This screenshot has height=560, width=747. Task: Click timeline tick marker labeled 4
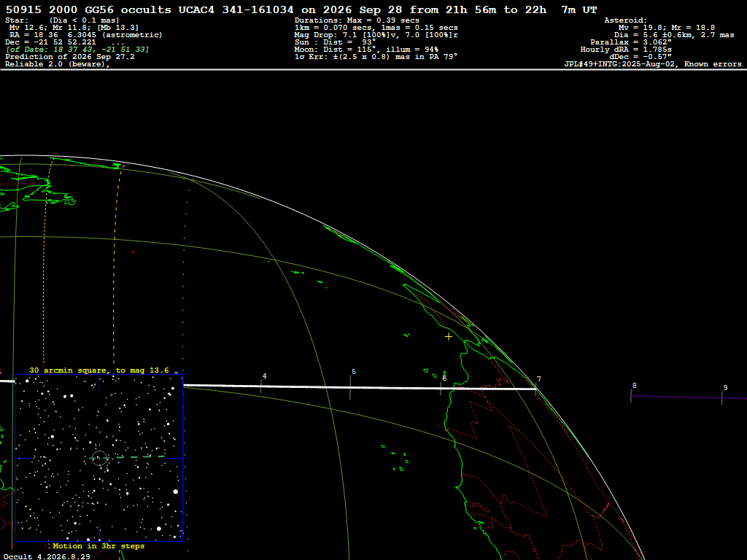pyautogui.click(x=260, y=386)
